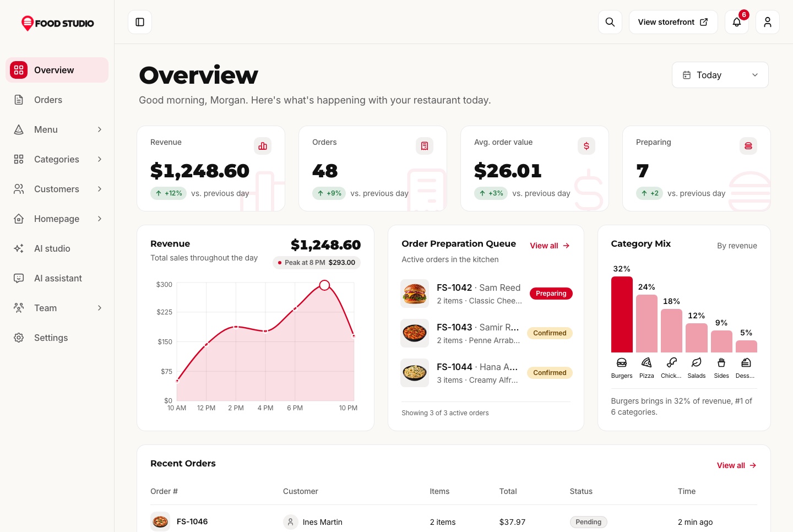The width and height of the screenshot is (793, 532).
Task: Click the FS-1046 pizza thumbnail
Action: click(x=160, y=522)
